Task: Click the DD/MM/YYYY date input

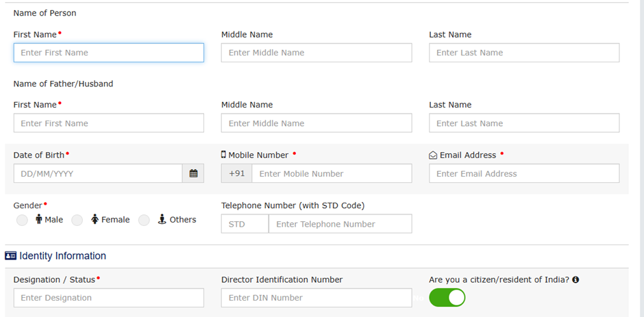Action: click(97, 174)
